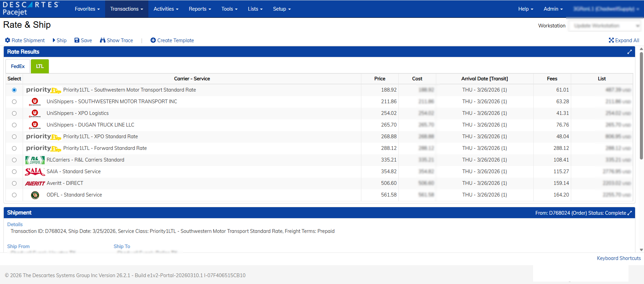The image size is (644, 284).
Task: Click the Fees column header
Action: [552, 79]
